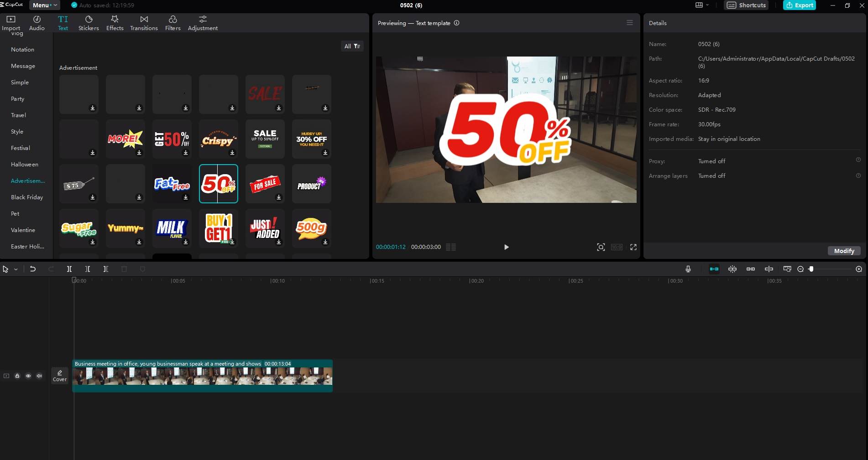Switch to the Adjustment tab
Image resolution: width=868 pixels, height=460 pixels.
click(x=203, y=23)
